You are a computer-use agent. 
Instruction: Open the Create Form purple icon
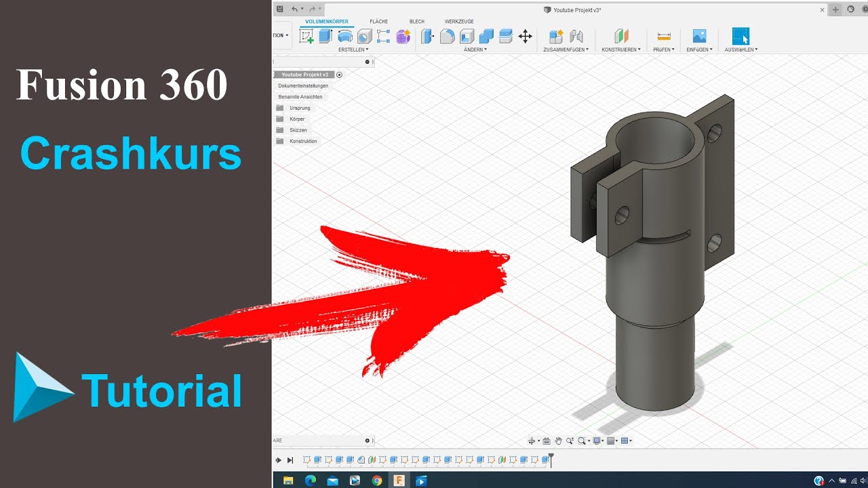coord(403,37)
